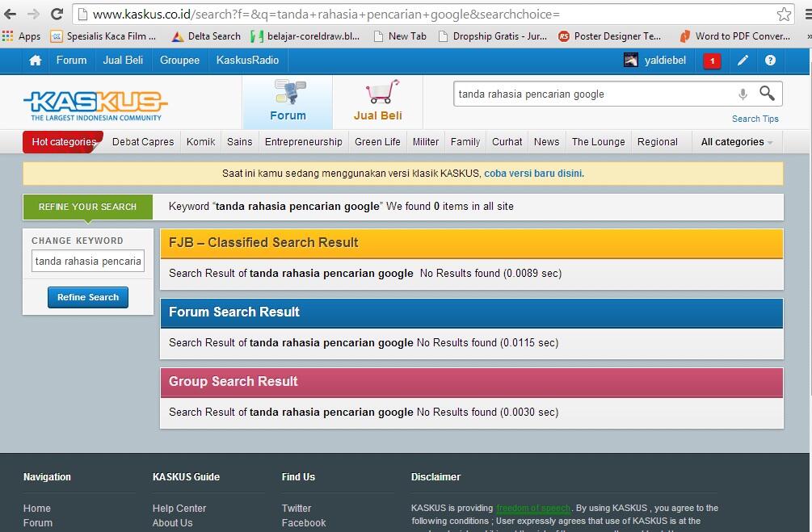Viewport: 812px width, 532px height.
Task: Click the browser address bar URL
Action: [326, 15]
